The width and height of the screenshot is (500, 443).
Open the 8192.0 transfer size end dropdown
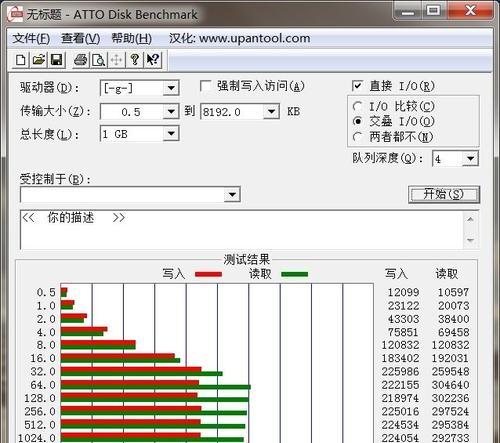tap(271, 111)
